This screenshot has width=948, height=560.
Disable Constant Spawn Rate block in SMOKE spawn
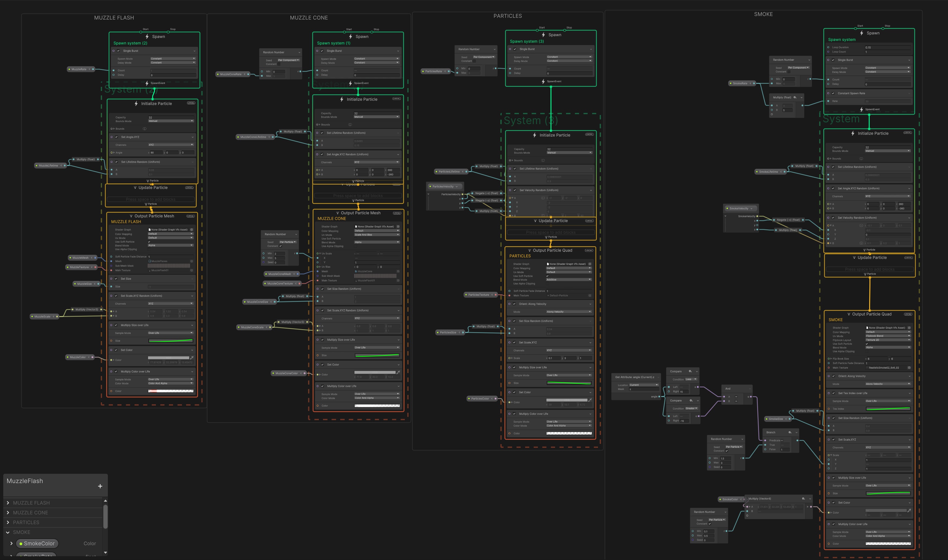click(x=833, y=93)
